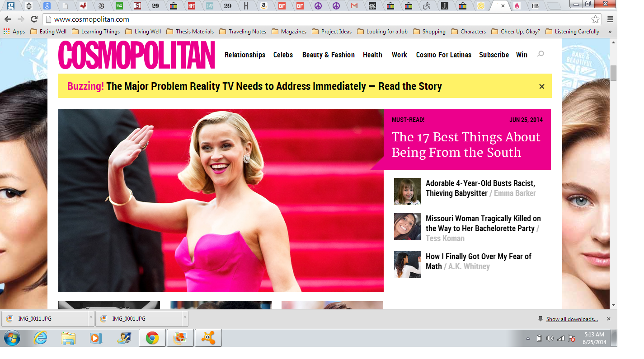Launch Internet Explorer from taskbar
The height and width of the screenshot is (359, 644).
41,338
